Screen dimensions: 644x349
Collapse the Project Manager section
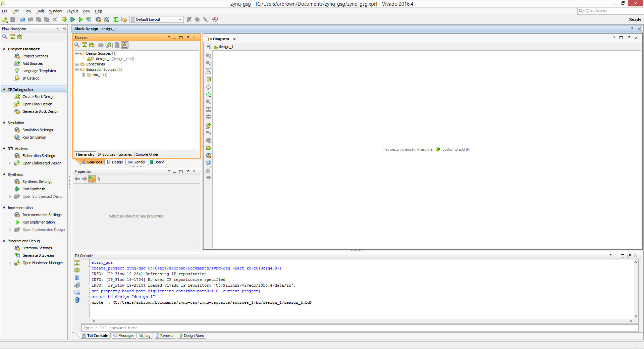coord(4,49)
